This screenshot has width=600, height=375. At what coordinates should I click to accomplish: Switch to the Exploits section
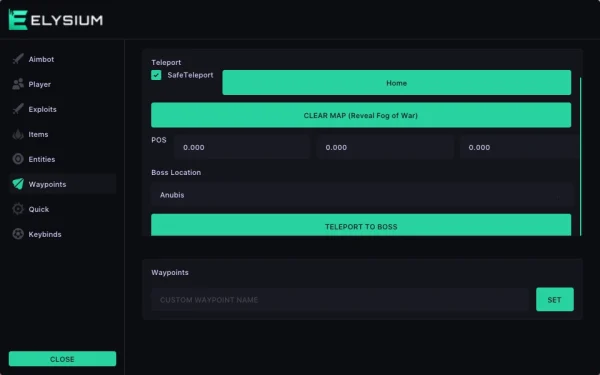[62, 109]
